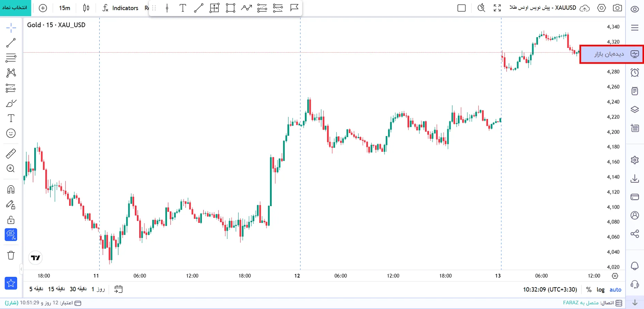Select the projection tool in the left toolbar

point(11,88)
